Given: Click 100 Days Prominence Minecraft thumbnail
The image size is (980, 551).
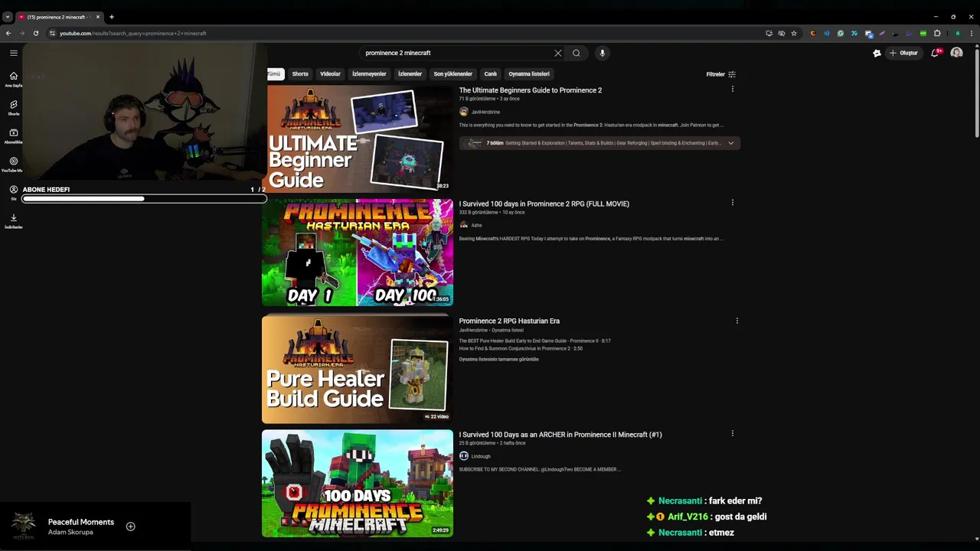Looking at the screenshot, I should pos(358,484).
